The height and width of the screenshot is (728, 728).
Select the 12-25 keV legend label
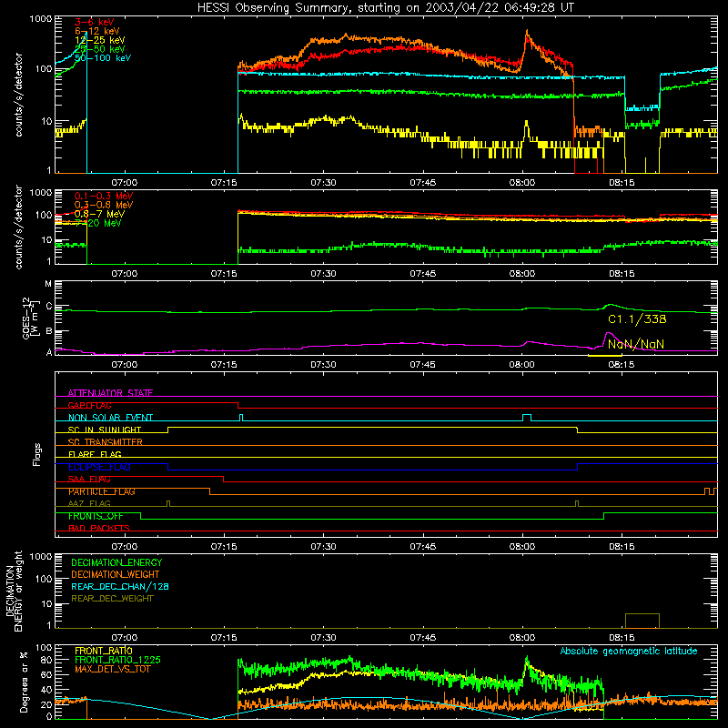100,40
